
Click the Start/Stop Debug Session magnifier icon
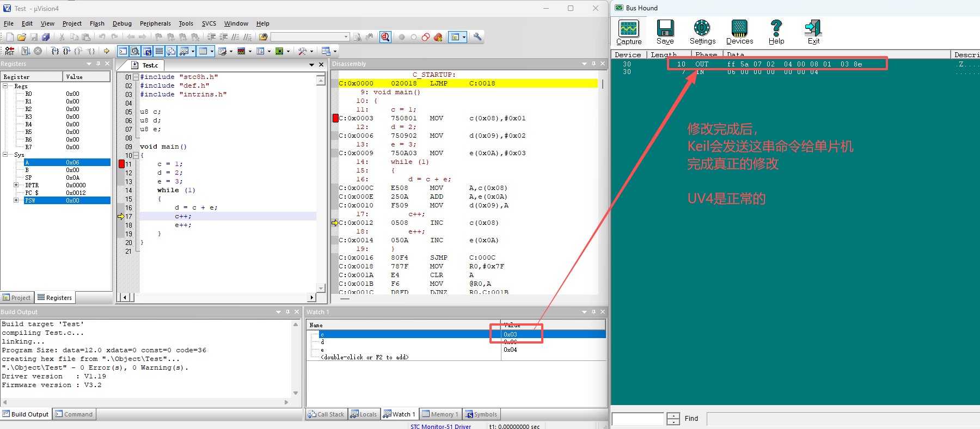385,37
